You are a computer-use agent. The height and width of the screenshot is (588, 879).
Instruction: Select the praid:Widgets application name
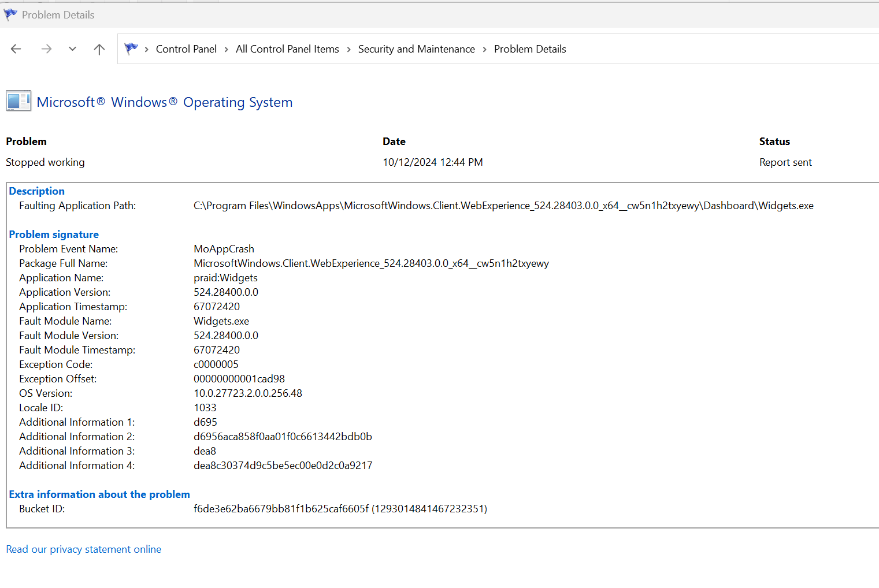pyautogui.click(x=225, y=278)
